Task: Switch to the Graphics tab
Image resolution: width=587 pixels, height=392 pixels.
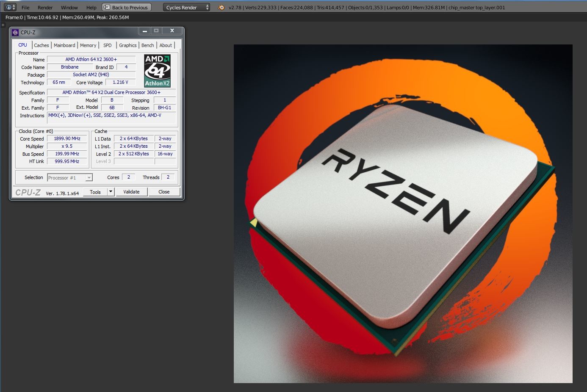Action: click(128, 45)
